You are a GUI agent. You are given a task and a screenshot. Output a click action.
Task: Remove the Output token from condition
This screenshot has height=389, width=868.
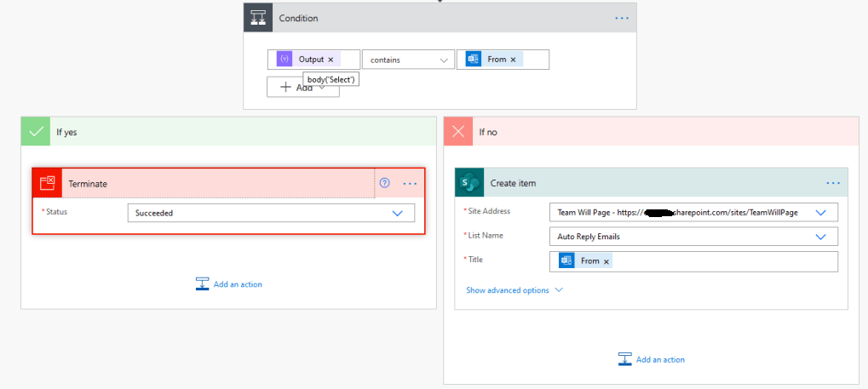pyautogui.click(x=331, y=60)
